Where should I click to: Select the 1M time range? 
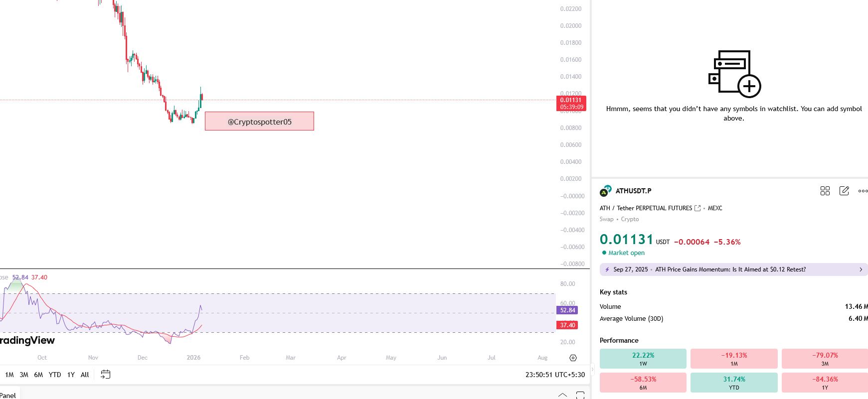9,375
